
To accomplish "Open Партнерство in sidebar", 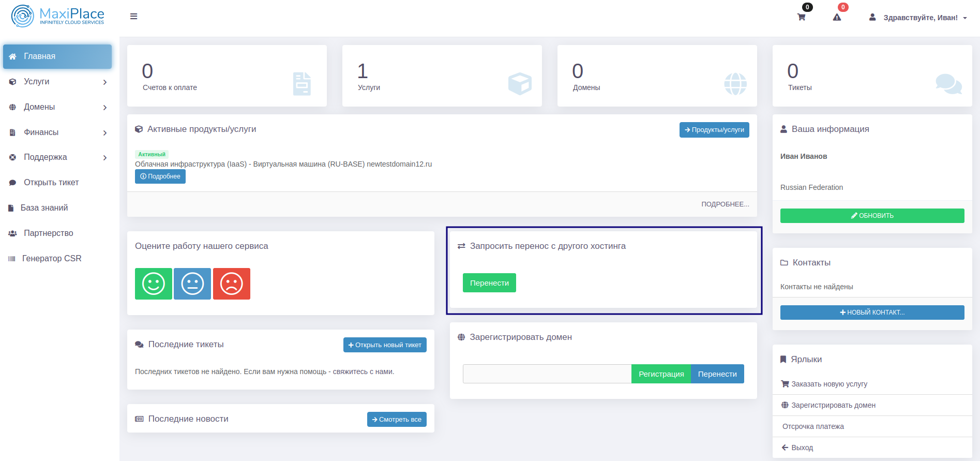I will (x=57, y=233).
